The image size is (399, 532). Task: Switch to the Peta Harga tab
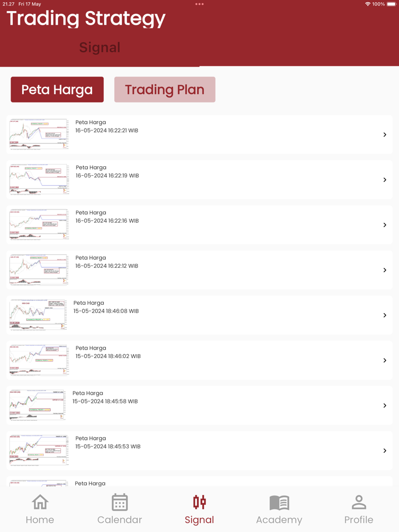point(57,90)
